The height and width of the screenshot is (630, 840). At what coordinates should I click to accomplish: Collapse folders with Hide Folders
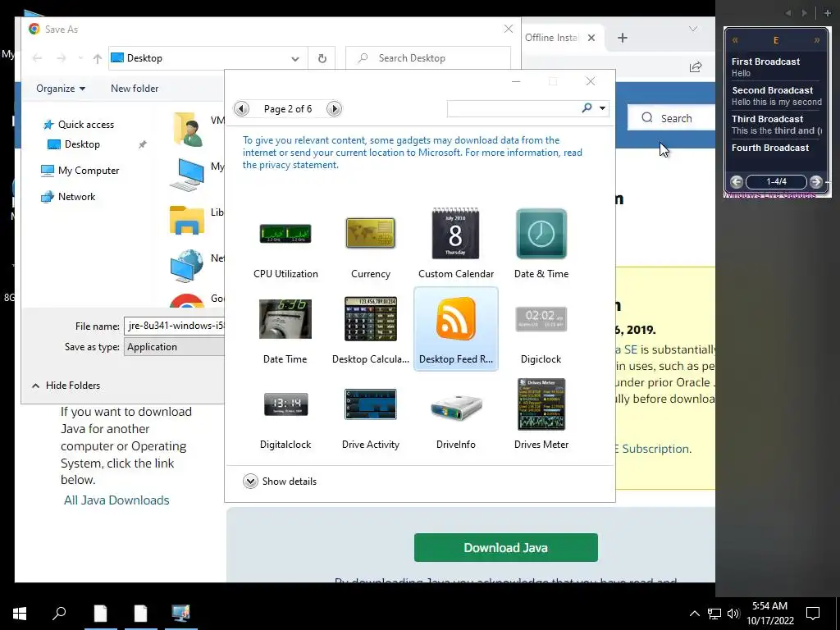[66, 386]
